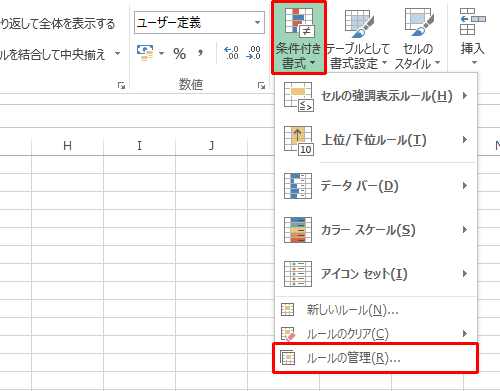The image size is (500, 391).
Task: Open the 条件付き書式 conditional formatting button
Action: [x=299, y=37]
